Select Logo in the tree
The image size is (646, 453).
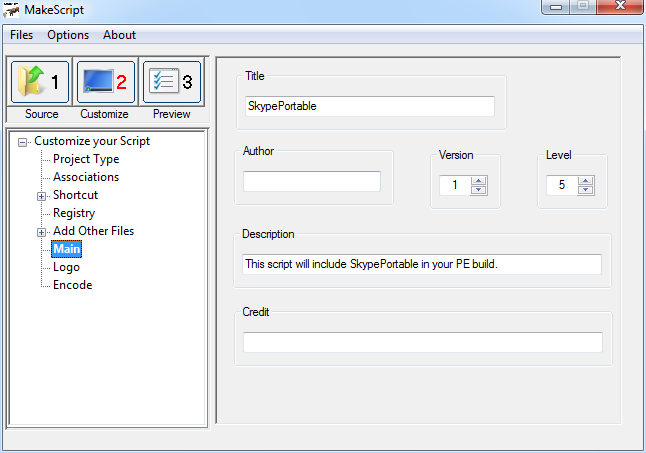(x=66, y=267)
